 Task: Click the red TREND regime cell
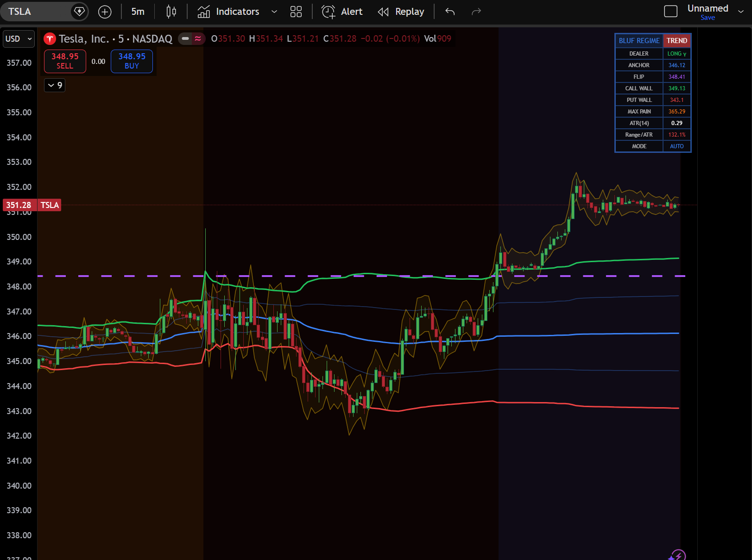(x=677, y=41)
